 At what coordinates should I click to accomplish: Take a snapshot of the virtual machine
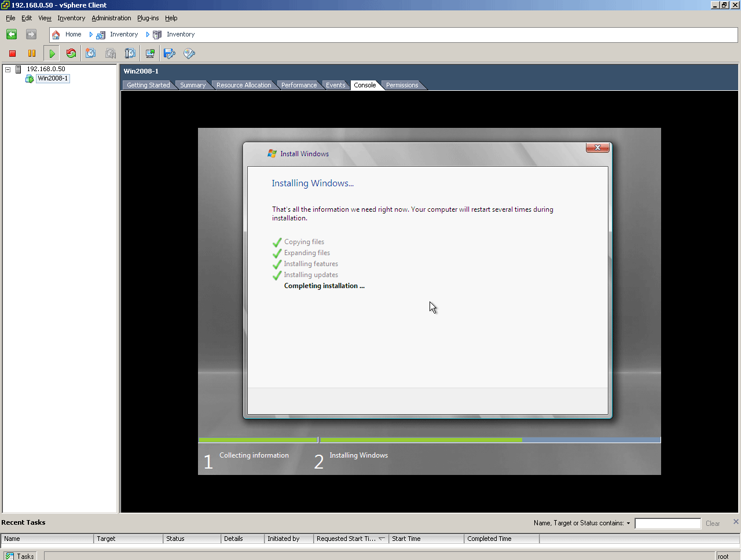point(91,54)
